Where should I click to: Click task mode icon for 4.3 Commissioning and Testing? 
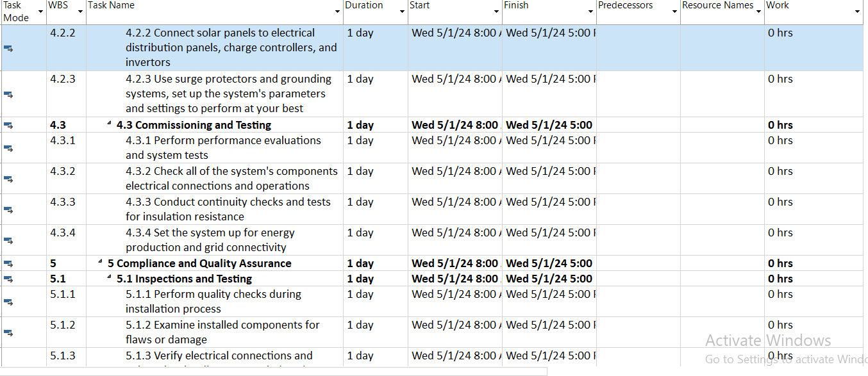click(8, 125)
